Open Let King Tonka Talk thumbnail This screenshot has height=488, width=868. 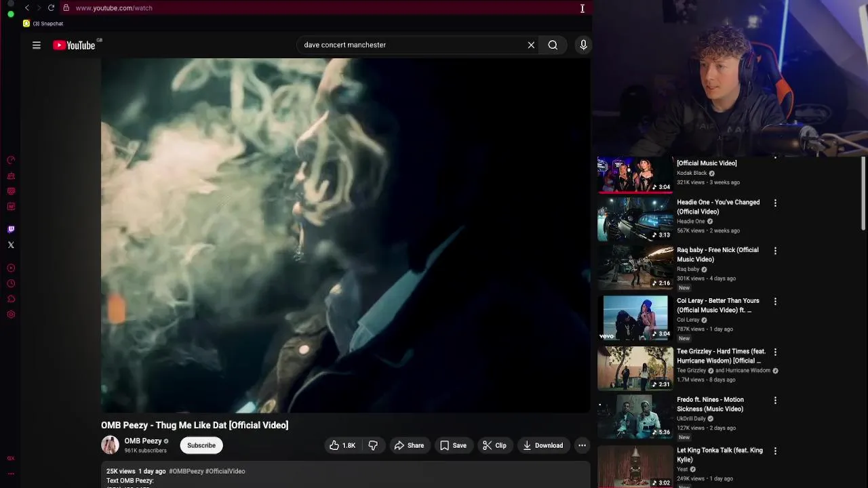[x=635, y=467]
